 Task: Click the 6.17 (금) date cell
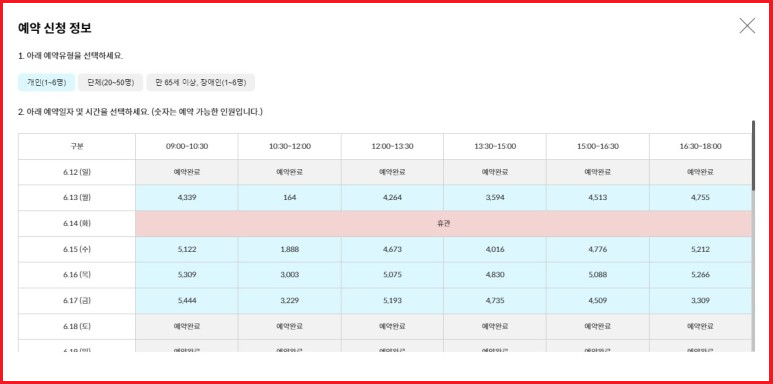[x=77, y=301]
